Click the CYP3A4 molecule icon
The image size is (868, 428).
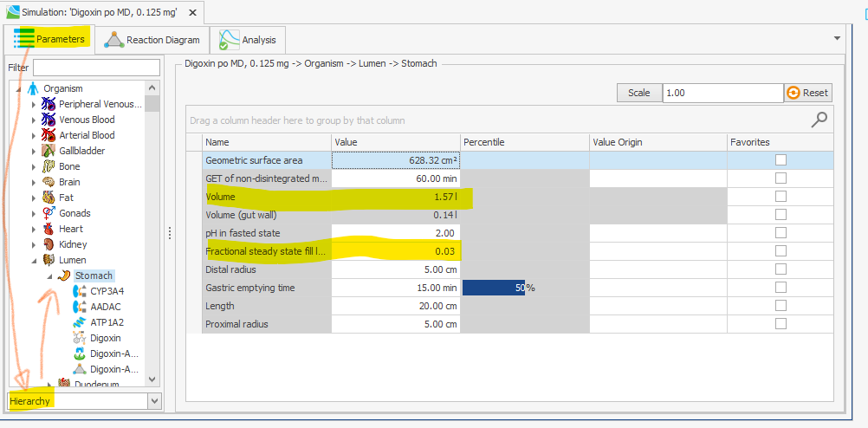pyautogui.click(x=80, y=291)
